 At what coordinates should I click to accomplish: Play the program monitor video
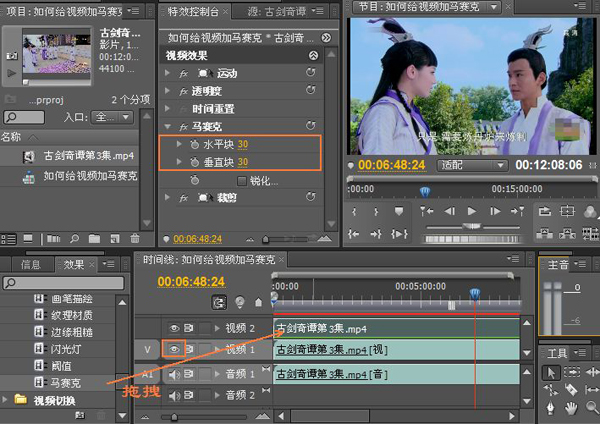pyautogui.click(x=472, y=211)
